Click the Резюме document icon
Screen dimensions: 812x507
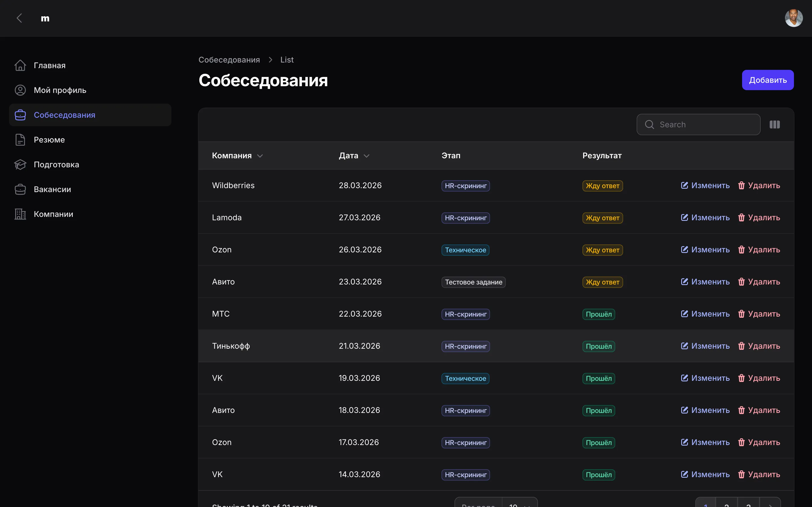pos(20,140)
